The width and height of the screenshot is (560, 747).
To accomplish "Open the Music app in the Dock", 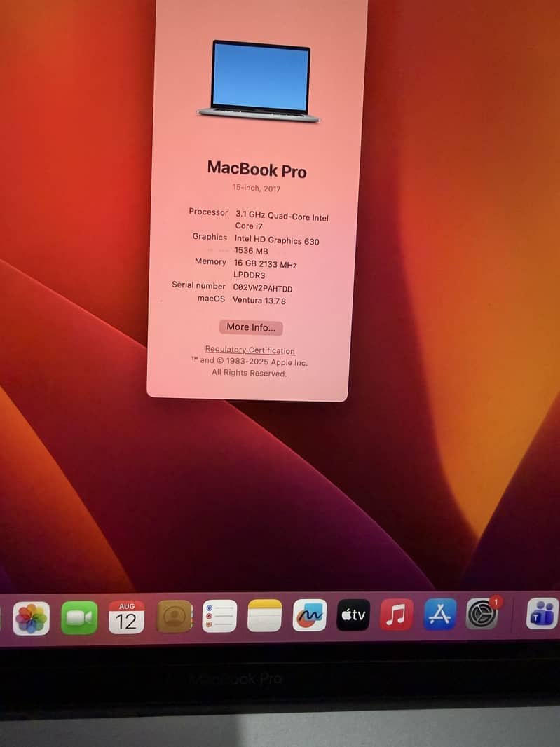I will 397,615.
